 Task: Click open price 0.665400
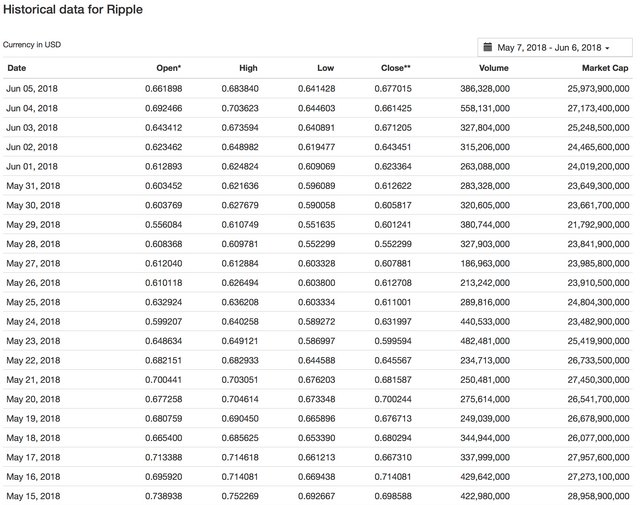[x=164, y=438]
